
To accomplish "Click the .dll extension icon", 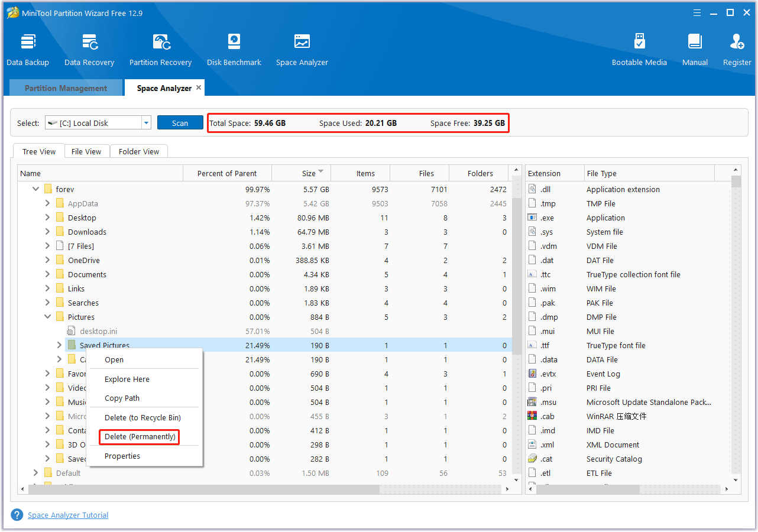I will click(532, 189).
